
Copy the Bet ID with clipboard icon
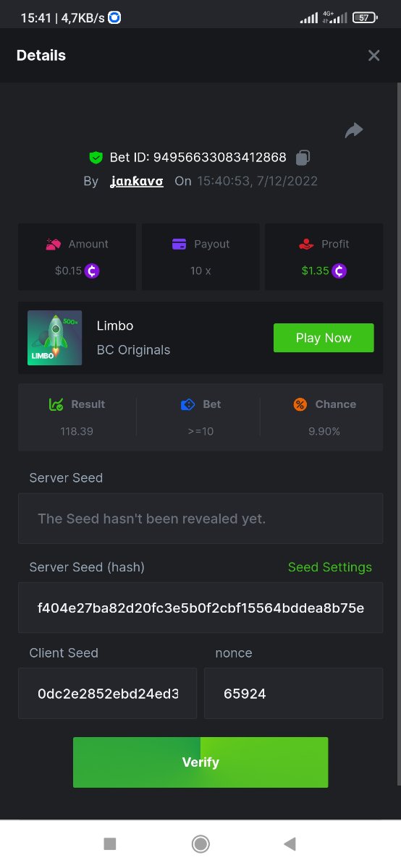(x=303, y=157)
